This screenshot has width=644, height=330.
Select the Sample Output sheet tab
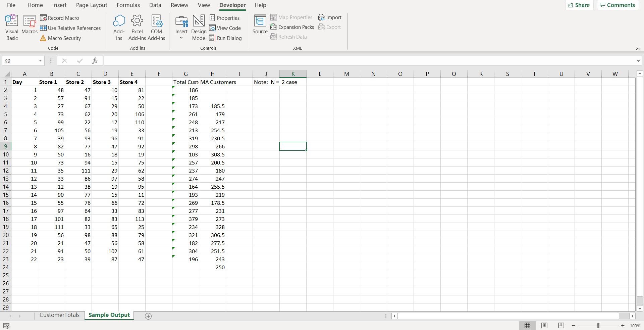click(109, 315)
